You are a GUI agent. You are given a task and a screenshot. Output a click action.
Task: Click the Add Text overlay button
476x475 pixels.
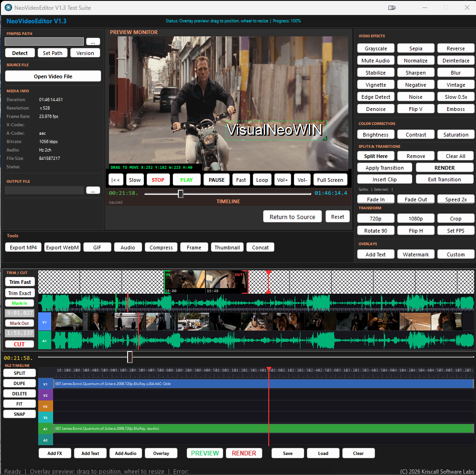(375, 255)
